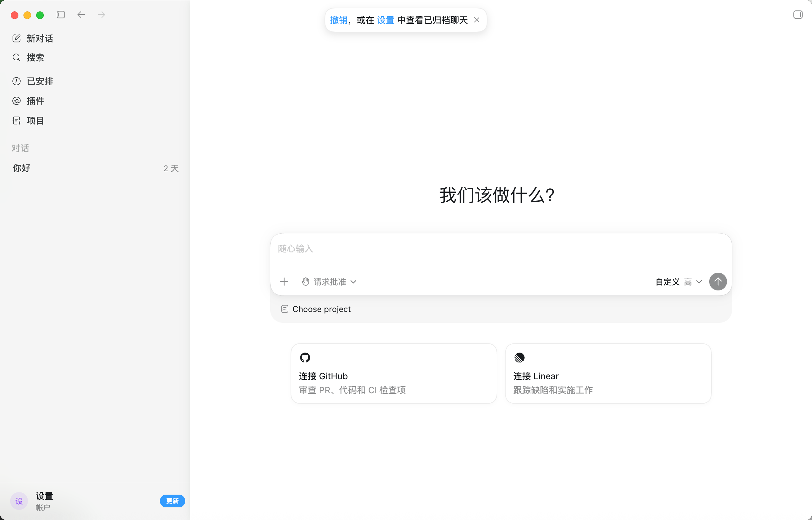
Task: Click the 2 天 timestamp
Action: [171, 168]
